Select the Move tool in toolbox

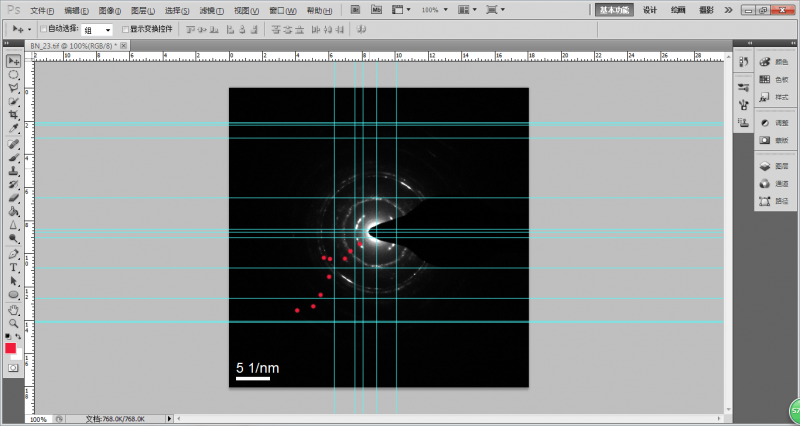(14, 62)
